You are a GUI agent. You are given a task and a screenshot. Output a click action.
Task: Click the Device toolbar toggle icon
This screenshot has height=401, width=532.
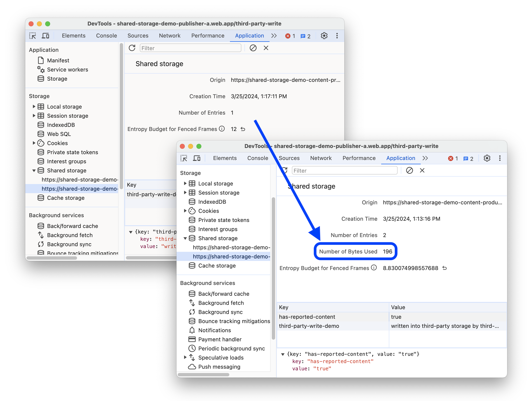tap(45, 36)
